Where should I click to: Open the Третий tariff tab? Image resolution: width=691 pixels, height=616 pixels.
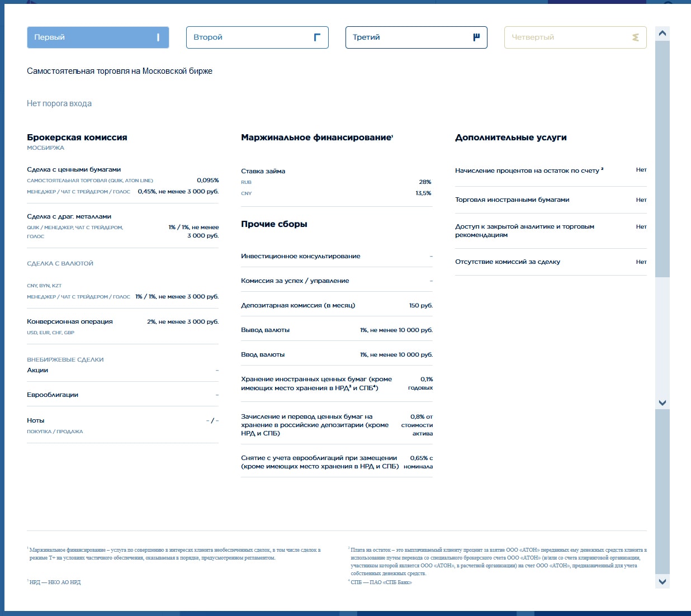(x=366, y=37)
